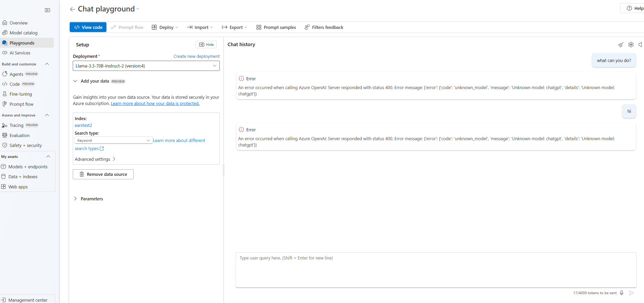This screenshot has width=644, height=303.
Task: Collapse the left sidebar panel icon
Action: point(47,10)
